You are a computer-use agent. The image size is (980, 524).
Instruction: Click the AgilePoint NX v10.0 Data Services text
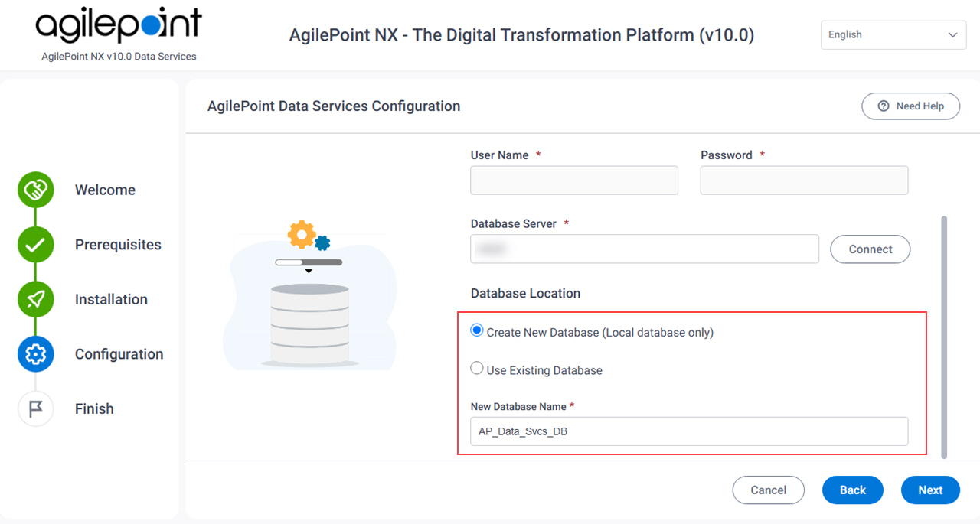[119, 57]
